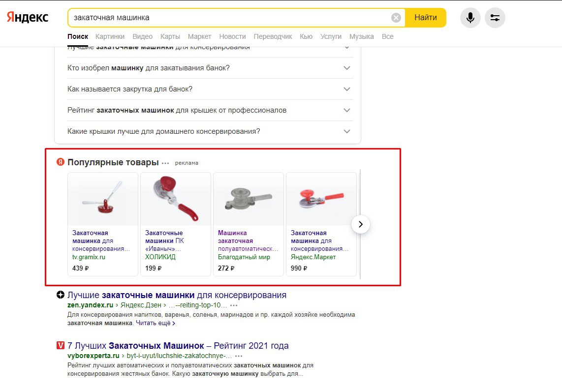Switch to the Картинки tab
The width and height of the screenshot is (562, 392).
click(x=110, y=36)
